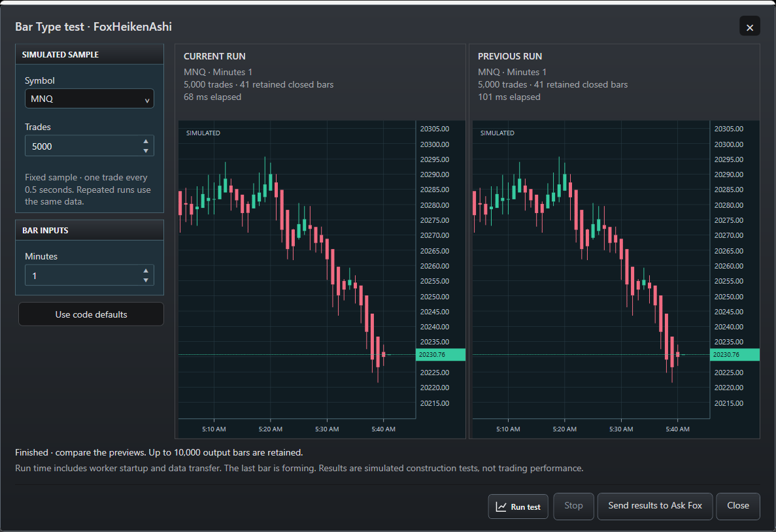Click the 20305.00 price label in current run
776x532 pixels.
(435, 129)
